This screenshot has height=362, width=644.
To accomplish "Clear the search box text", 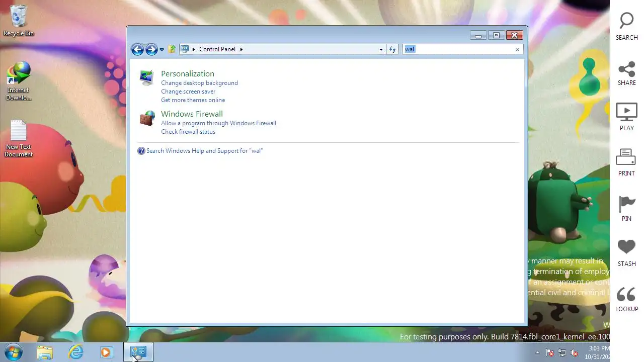I will (517, 49).
